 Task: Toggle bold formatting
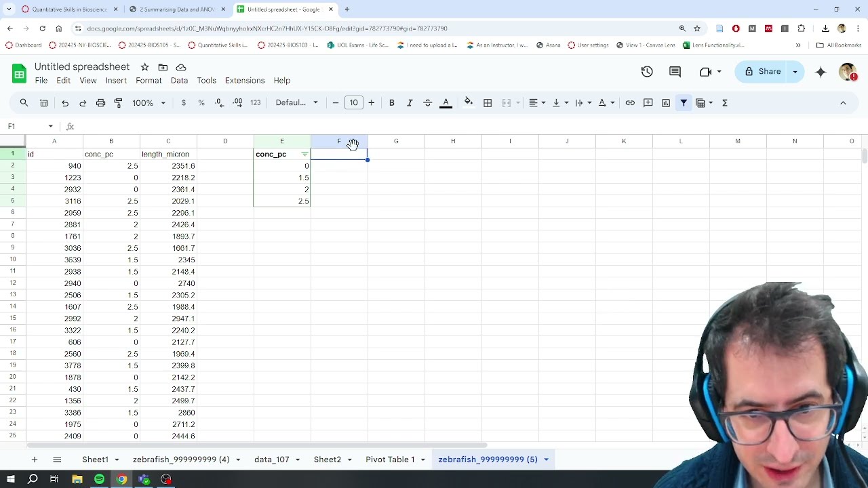tap(391, 103)
